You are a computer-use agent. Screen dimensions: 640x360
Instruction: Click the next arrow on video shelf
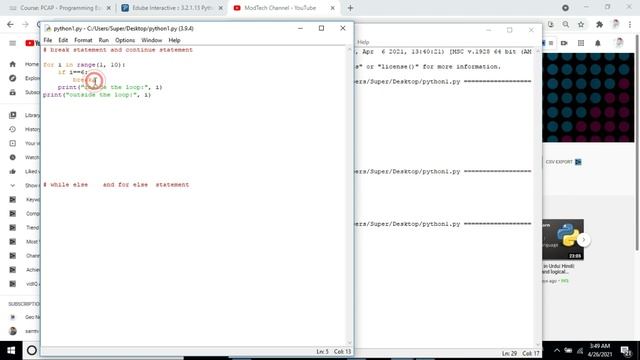[584, 240]
